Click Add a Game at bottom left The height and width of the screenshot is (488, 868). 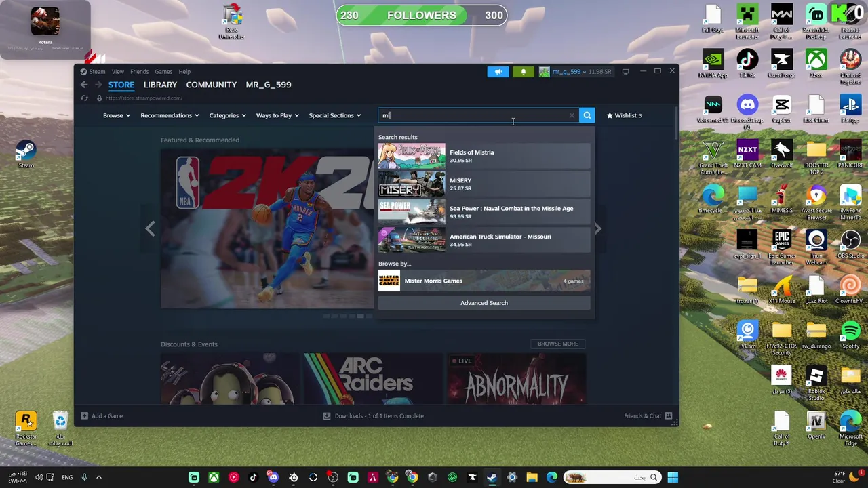(x=102, y=415)
